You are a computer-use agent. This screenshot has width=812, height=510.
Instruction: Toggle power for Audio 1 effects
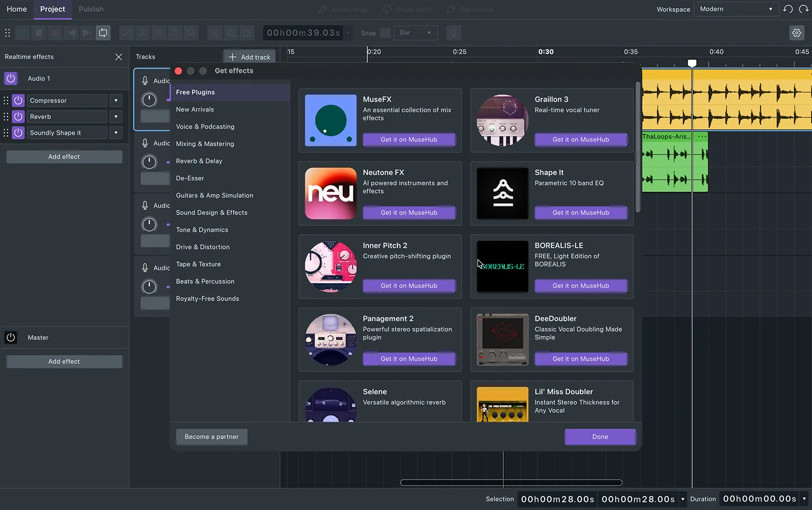(11, 78)
